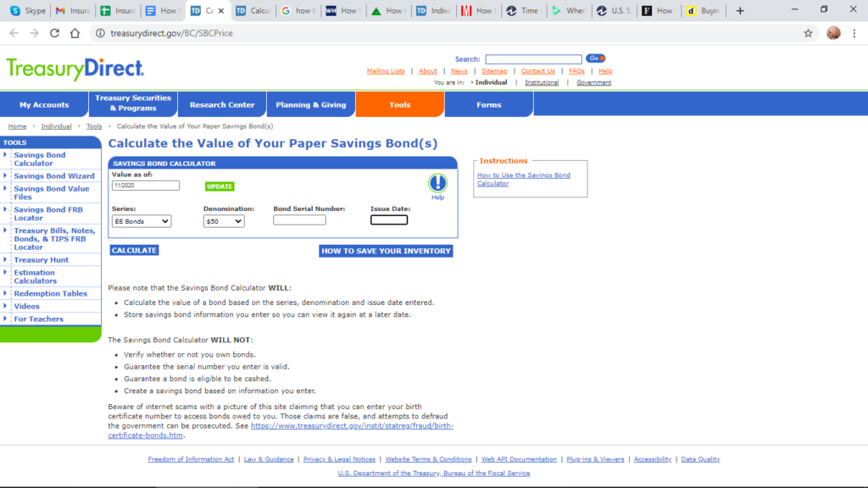Click the CALCULATE button

(134, 251)
